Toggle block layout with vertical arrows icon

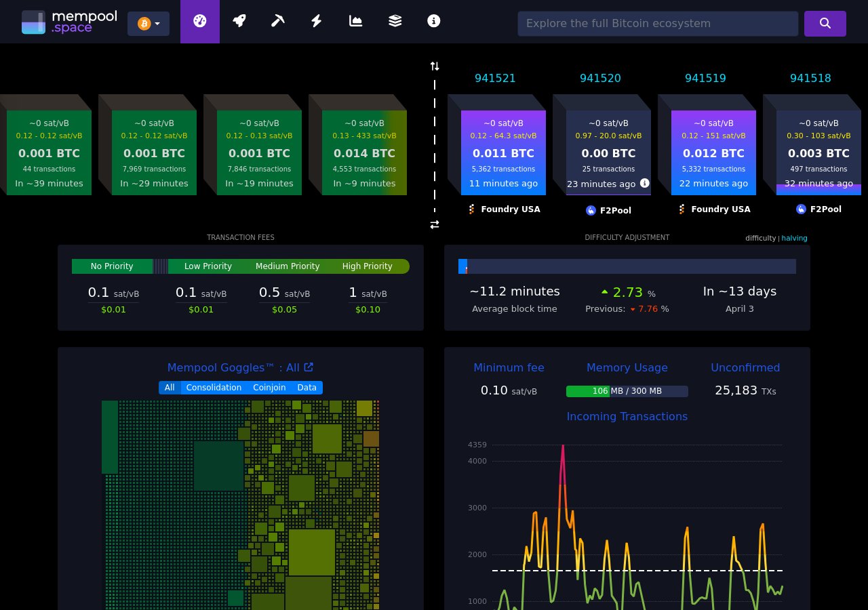click(434, 66)
